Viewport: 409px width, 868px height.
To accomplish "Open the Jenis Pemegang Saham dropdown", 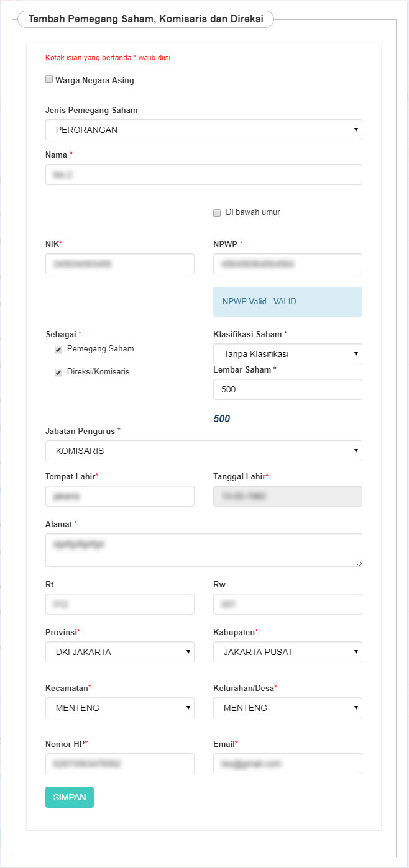I will (203, 130).
